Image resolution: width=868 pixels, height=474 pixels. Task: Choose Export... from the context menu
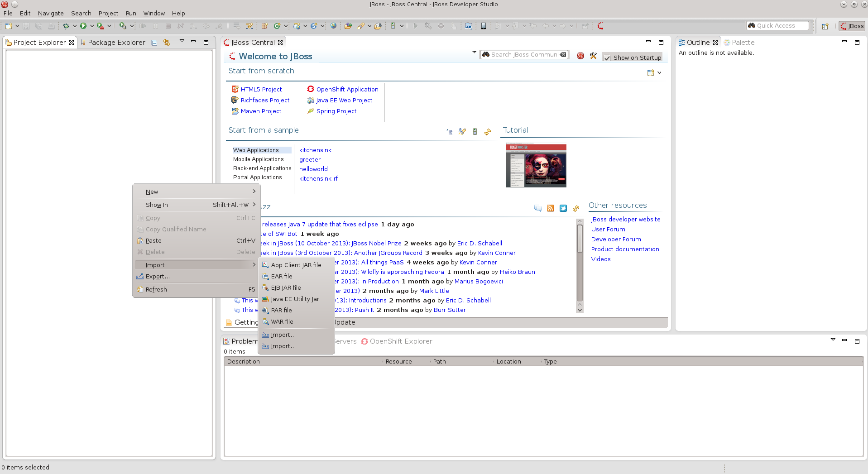pyautogui.click(x=197, y=277)
